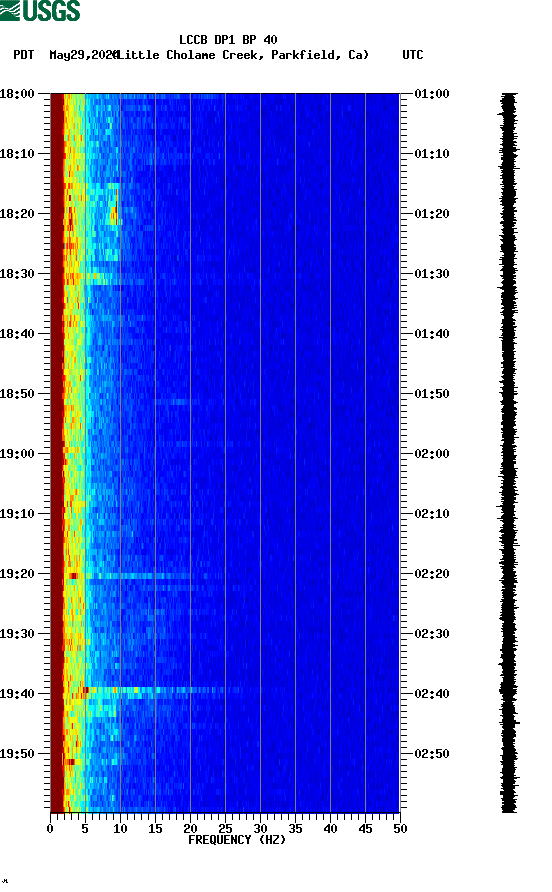Click the "Little Cholame Creek, Parkfield, Ca" label
The image size is (552, 892).
pyautogui.click(x=243, y=55)
